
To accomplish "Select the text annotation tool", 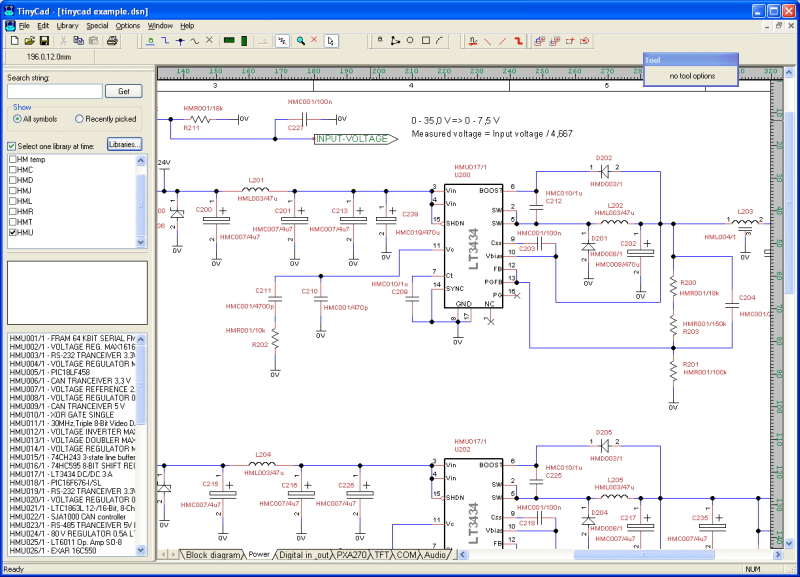I will [x=378, y=41].
